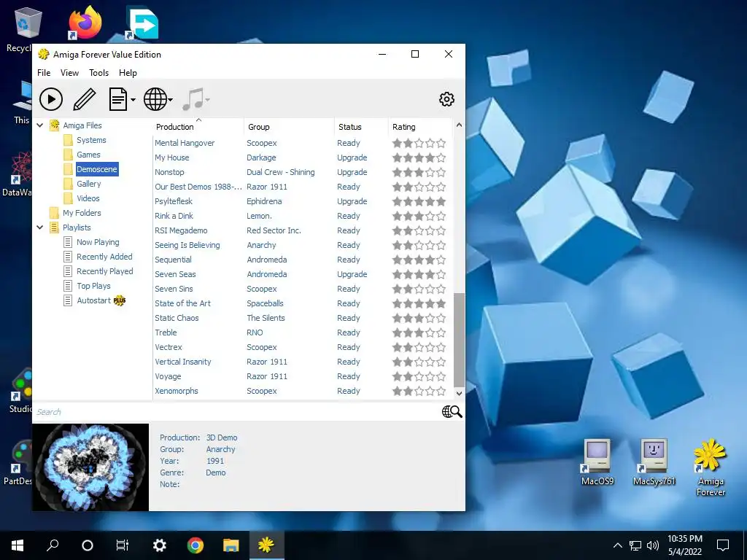Select the Systems folder
Viewport: 747px width, 560px height.
click(x=91, y=140)
